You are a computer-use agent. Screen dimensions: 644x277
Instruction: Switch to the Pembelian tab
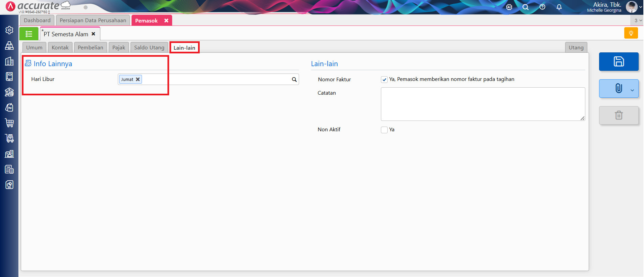pyautogui.click(x=90, y=48)
